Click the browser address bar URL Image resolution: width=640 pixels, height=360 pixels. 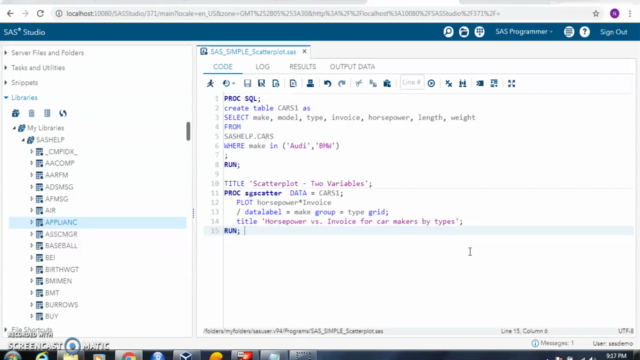pyautogui.click(x=283, y=13)
